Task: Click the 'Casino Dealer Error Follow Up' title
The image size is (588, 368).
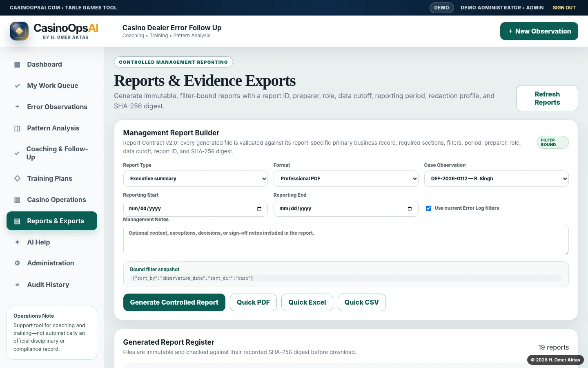Action: [172, 28]
